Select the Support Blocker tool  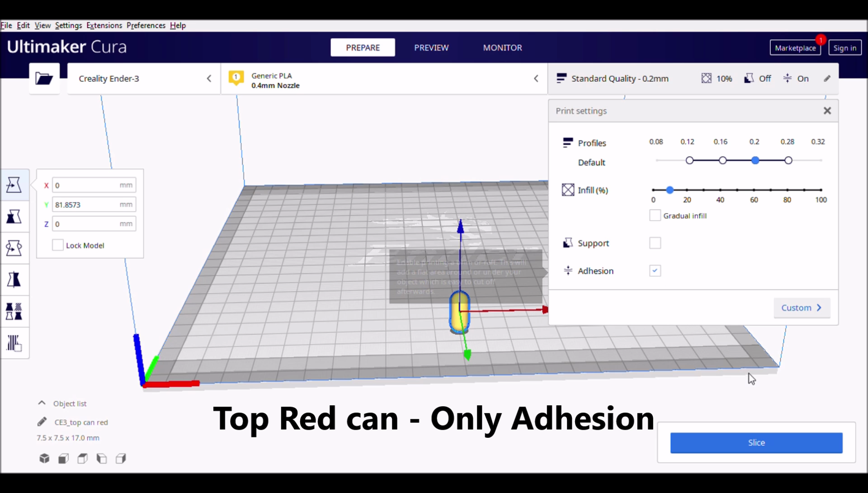(x=14, y=343)
